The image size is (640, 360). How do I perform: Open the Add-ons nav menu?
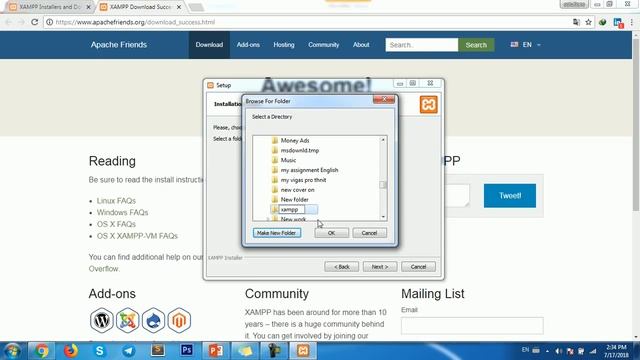point(248,45)
